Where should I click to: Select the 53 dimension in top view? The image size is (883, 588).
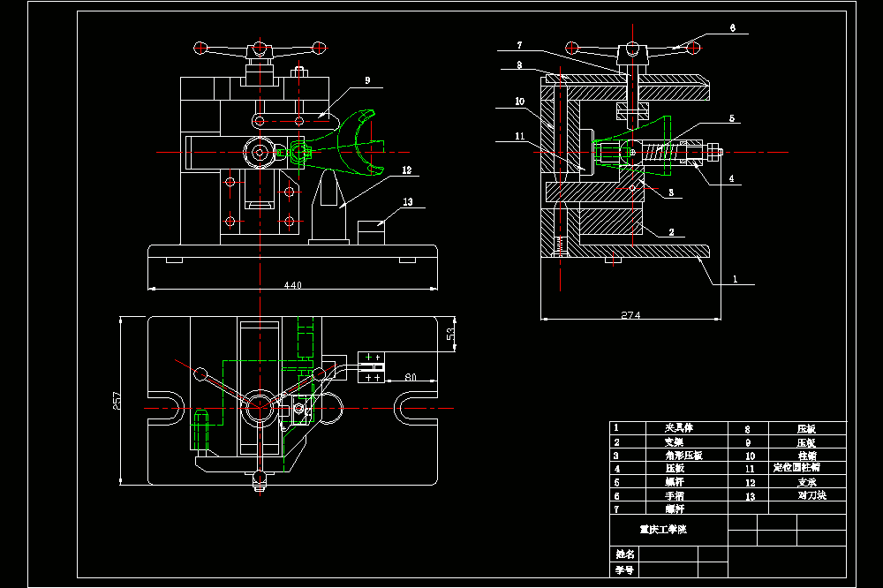(450, 334)
